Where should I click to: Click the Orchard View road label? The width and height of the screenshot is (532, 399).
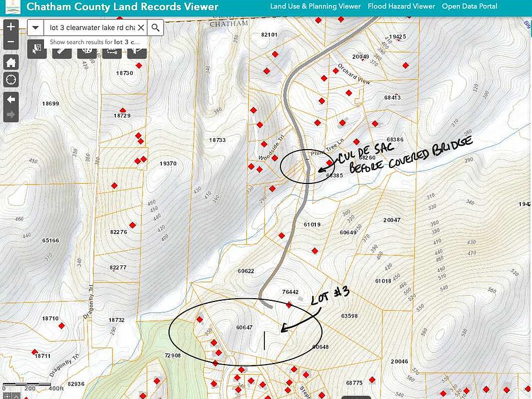click(354, 74)
